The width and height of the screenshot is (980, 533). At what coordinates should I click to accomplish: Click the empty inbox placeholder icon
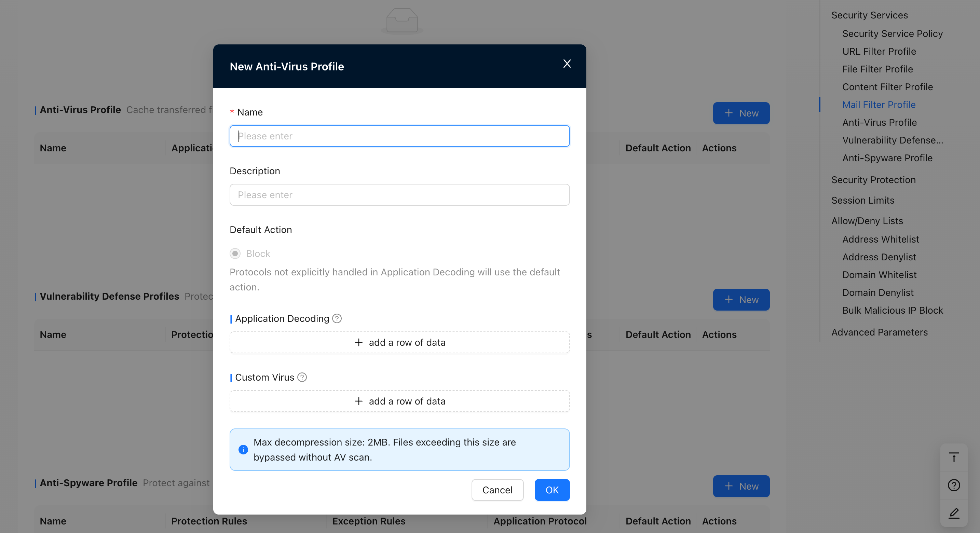[402, 20]
